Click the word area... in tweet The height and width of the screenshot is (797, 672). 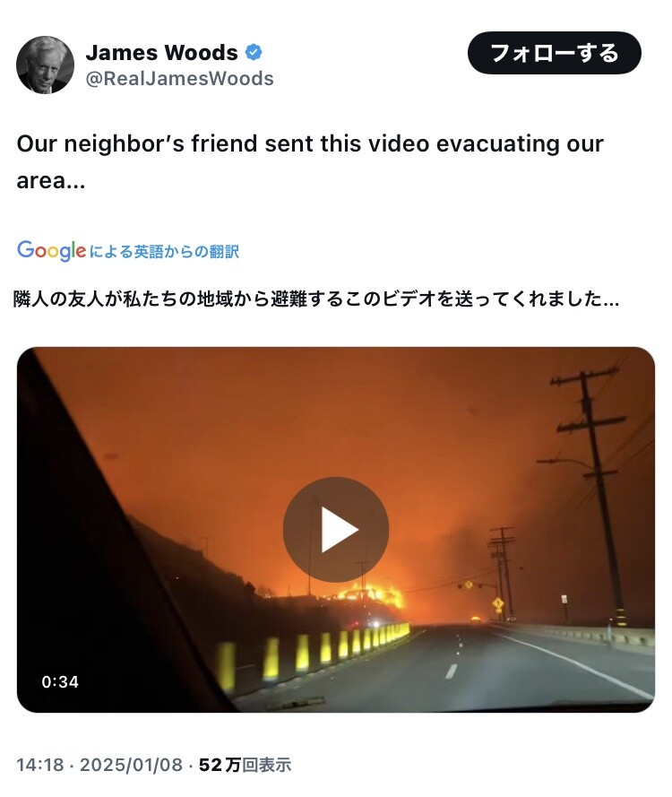tap(51, 181)
